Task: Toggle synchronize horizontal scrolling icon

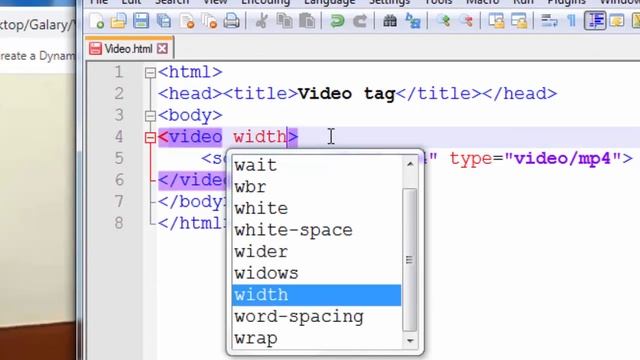Action: 519,20
